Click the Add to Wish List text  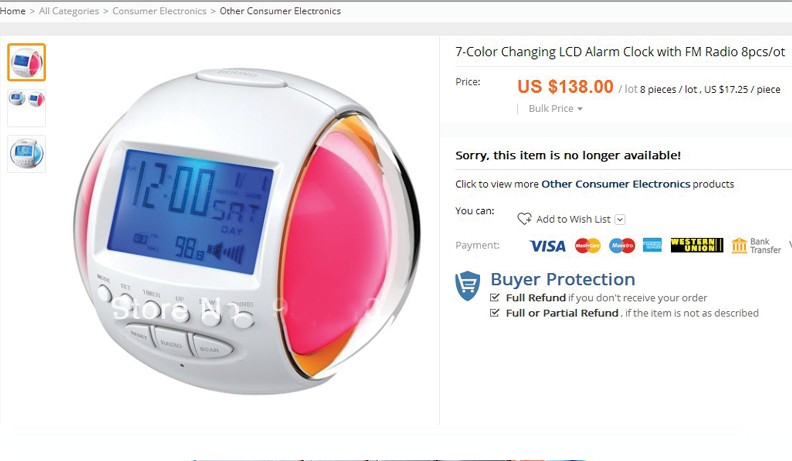(573, 219)
